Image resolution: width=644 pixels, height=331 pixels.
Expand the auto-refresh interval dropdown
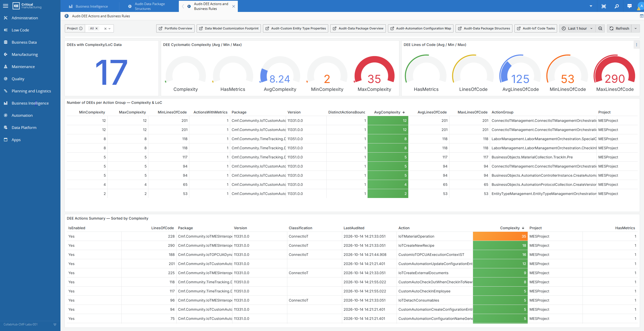[x=636, y=28]
